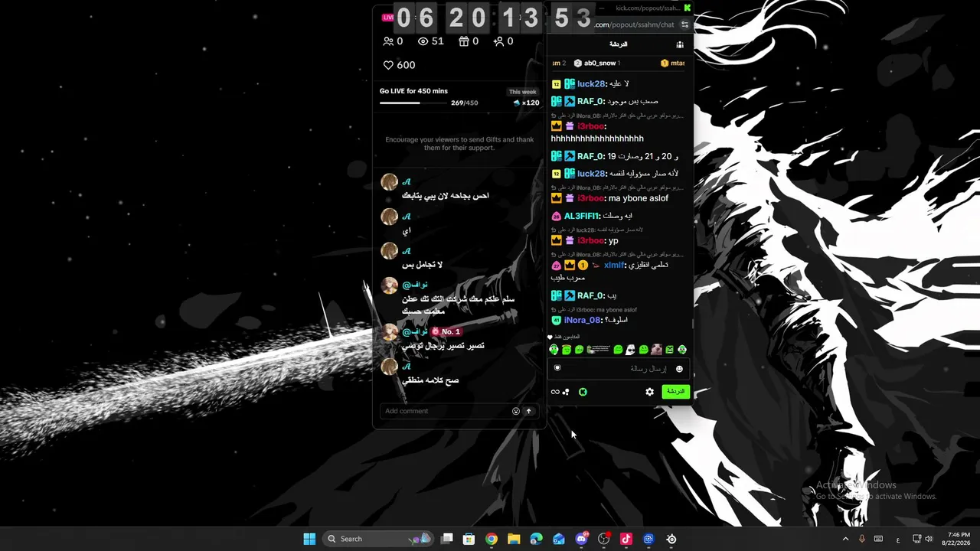The height and width of the screenshot is (551, 980).
Task: Open TikTok app from the taskbar
Action: coord(626,539)
